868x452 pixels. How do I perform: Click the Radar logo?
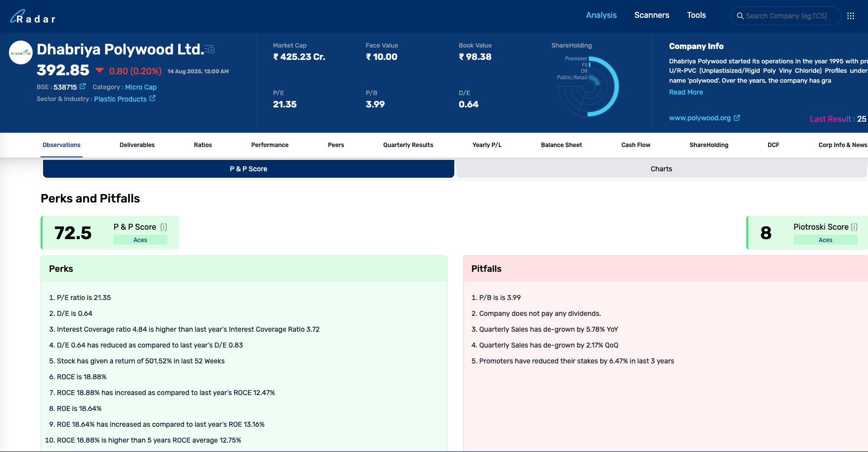[x=33, y=17]
